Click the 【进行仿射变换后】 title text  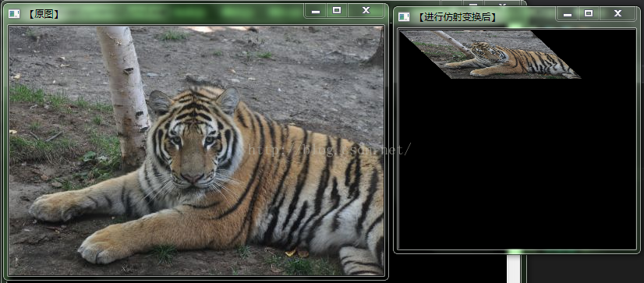click(x=457, y=17)
